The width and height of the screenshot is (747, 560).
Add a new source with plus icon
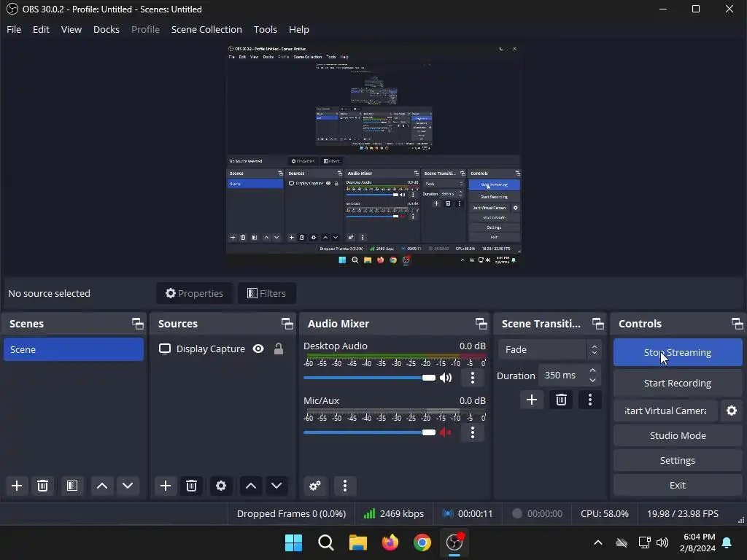[x=166, y=486]
